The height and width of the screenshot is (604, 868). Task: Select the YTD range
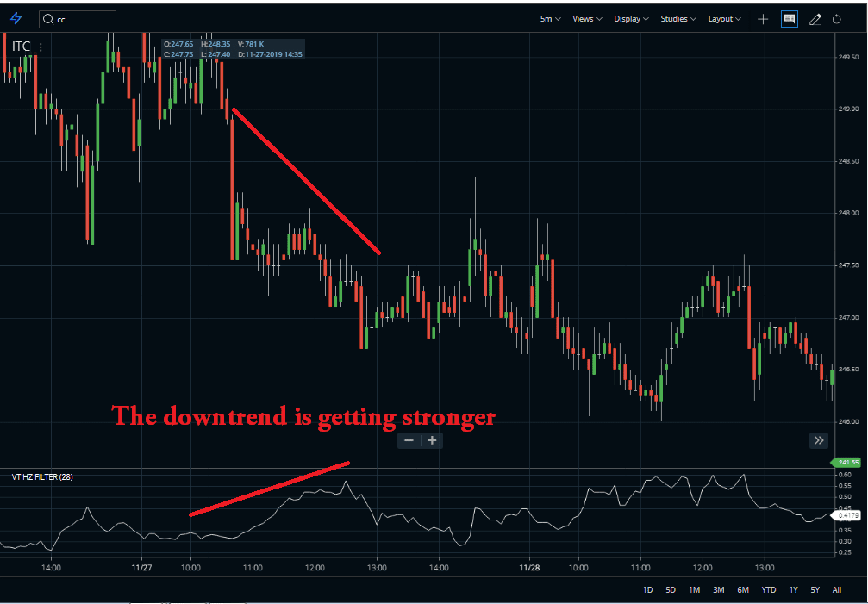pos(769,590)
